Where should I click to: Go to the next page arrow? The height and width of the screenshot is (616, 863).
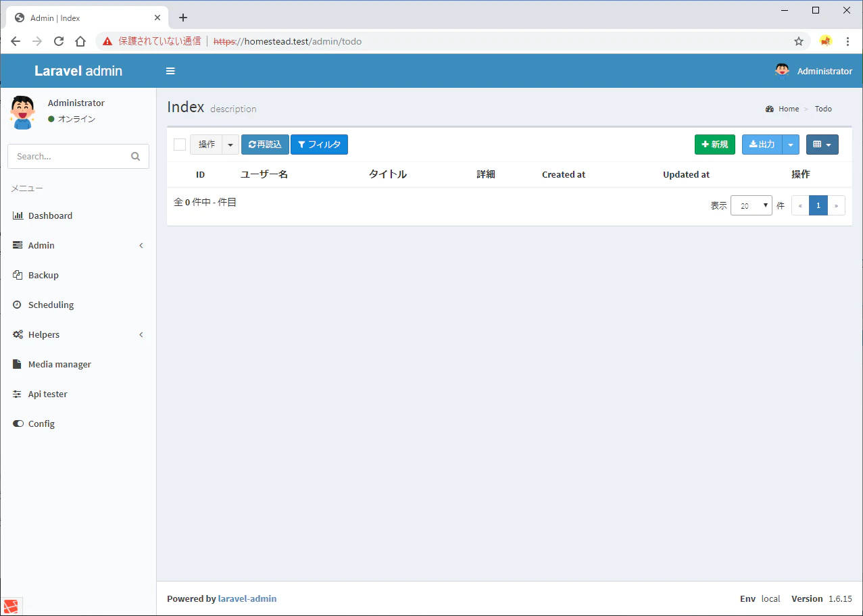[x=837, y=205]
